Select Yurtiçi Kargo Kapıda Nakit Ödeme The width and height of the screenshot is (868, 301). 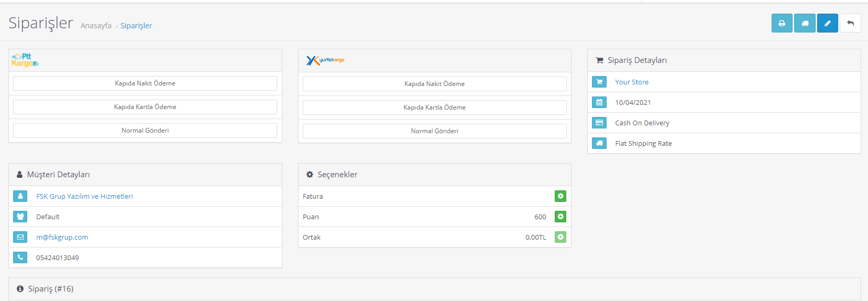click(435, 84)
